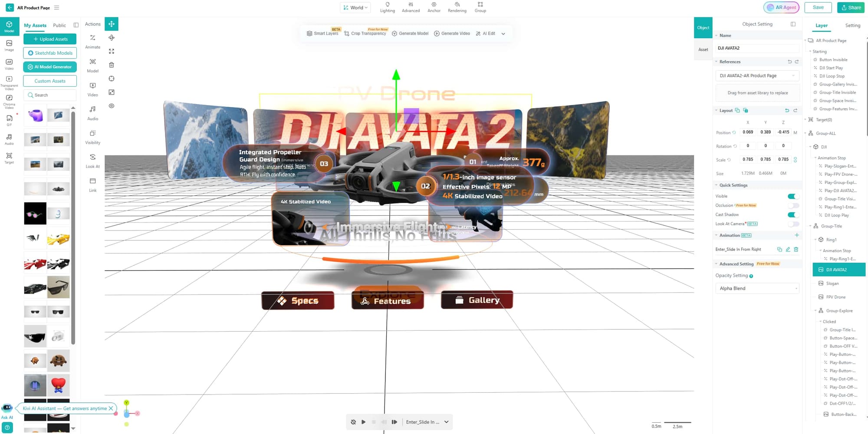Add a new animation with plus icon
The width and height of the screenshot is (868, 434).
point(796,235)
